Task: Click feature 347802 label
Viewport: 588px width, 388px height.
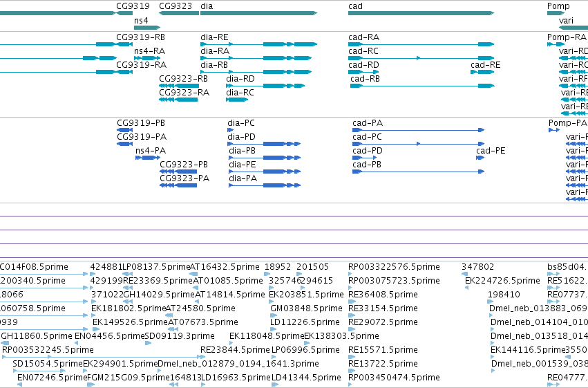Action: click(477, 267)
